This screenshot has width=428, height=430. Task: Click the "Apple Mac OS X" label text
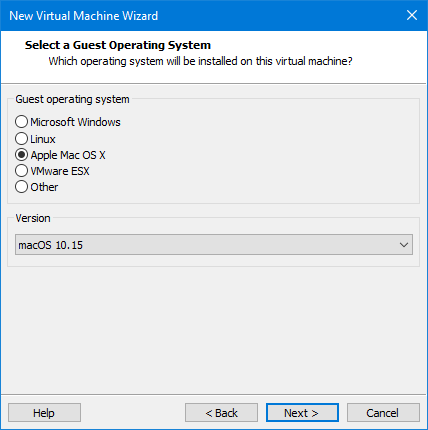68,155
